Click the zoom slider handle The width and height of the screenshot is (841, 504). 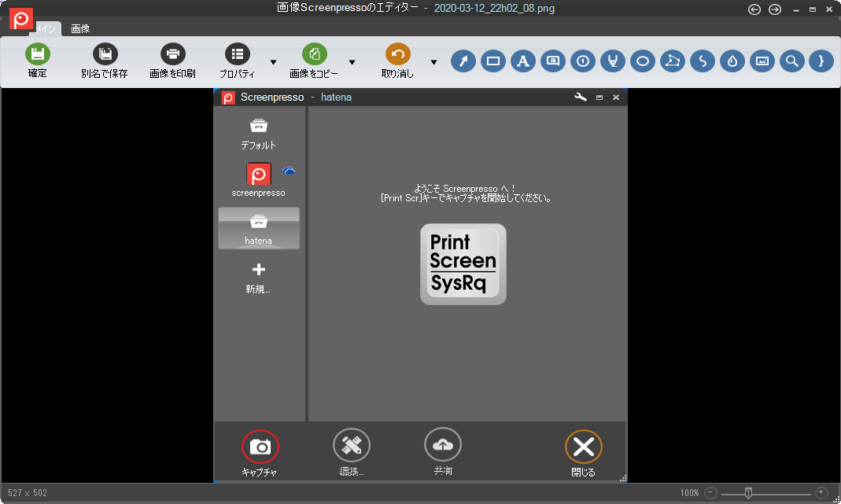point(748,493)
